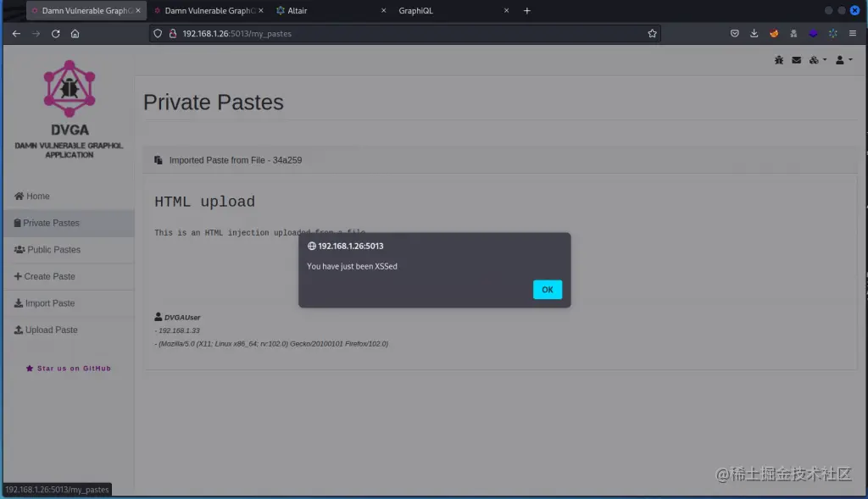Image resolution: width=868 pixels, height=499 pixels.
Task: Open the envelope messages icon in header
Action: [796, 60]
